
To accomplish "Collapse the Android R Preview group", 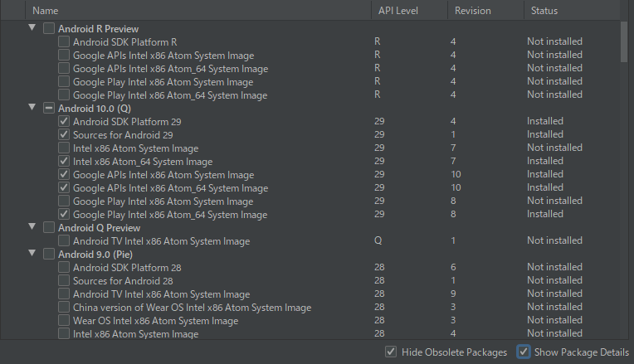I will [32, 28].
